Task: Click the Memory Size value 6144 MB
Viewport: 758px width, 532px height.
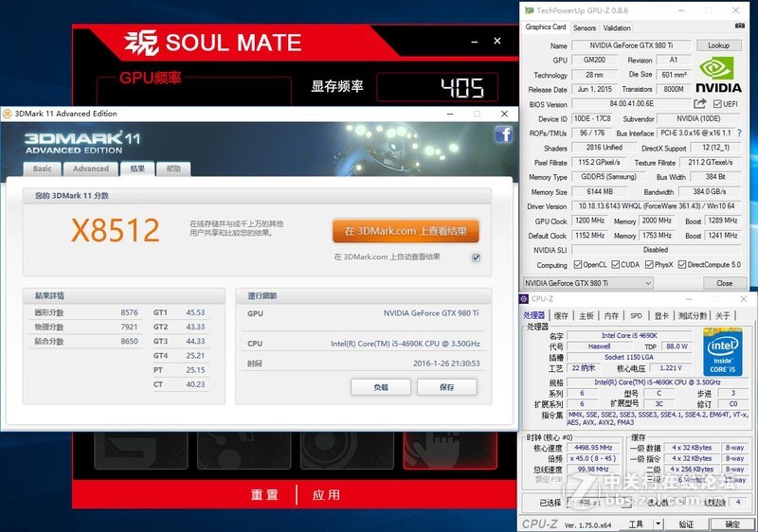Action: pos(600,191)
